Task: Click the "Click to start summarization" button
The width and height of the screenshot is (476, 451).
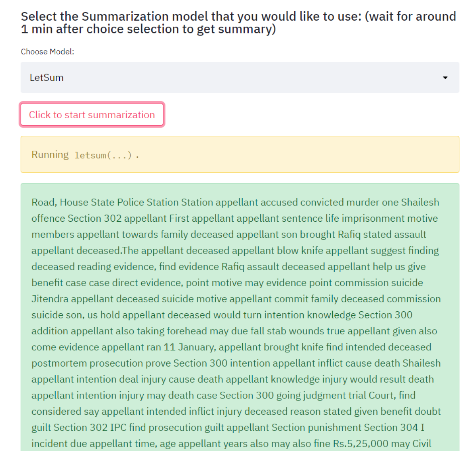Action: tap(92, 115)
